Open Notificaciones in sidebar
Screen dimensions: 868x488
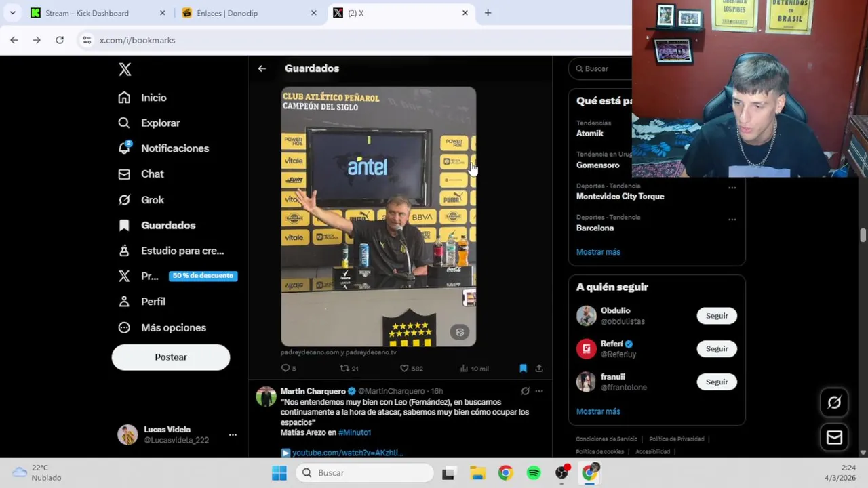(163, 148)
